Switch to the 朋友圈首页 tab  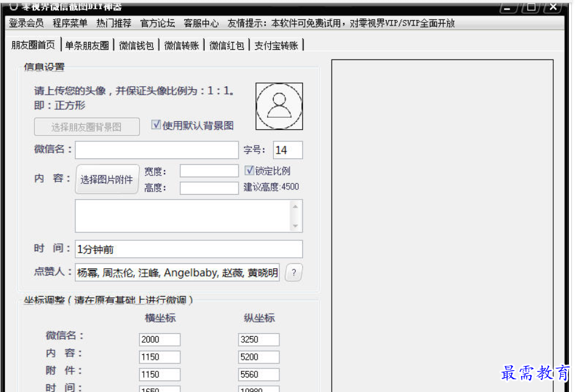pyautogui.click(x=33, y=45)
